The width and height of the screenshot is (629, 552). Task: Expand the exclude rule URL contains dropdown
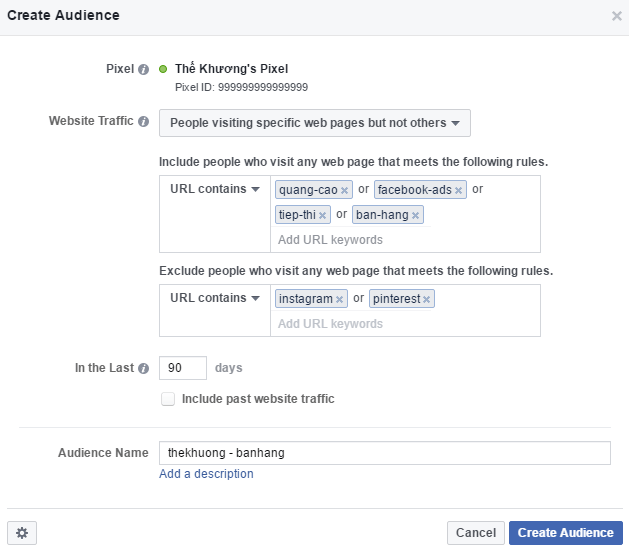tap(214, 298)
